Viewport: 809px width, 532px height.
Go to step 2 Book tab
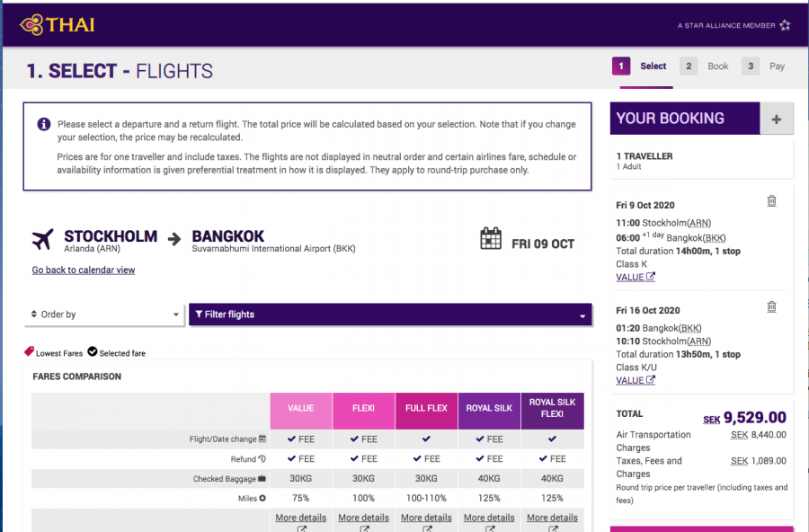(706, 66)
